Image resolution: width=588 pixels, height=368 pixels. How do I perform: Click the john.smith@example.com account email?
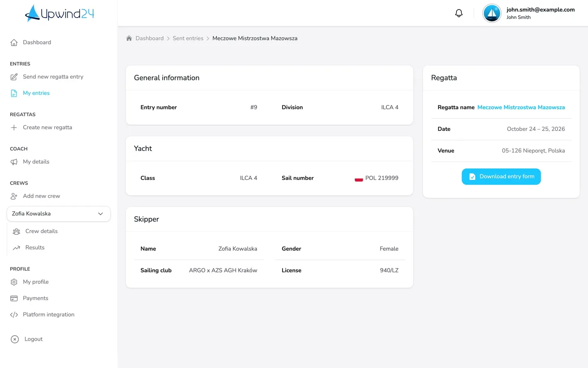[541, 10]
